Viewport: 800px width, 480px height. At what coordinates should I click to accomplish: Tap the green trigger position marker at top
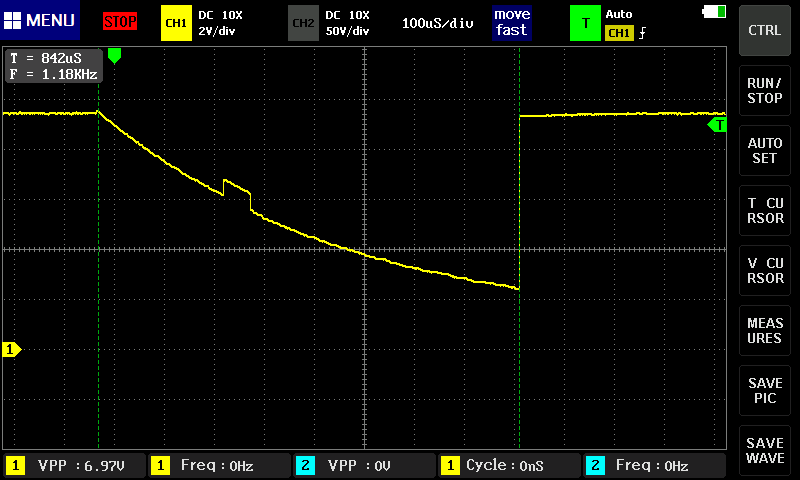(114, 56)
